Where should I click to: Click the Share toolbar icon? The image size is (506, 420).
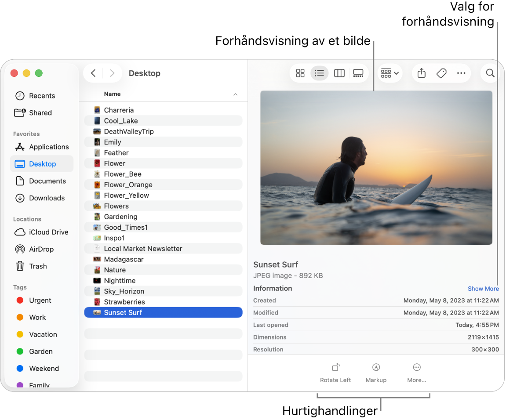422,73
